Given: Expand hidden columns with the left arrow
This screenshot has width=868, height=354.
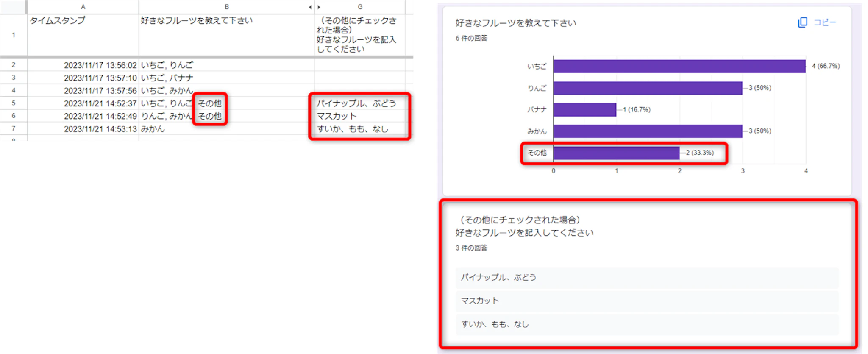Looking at the screenshot, I should [310, 7].
